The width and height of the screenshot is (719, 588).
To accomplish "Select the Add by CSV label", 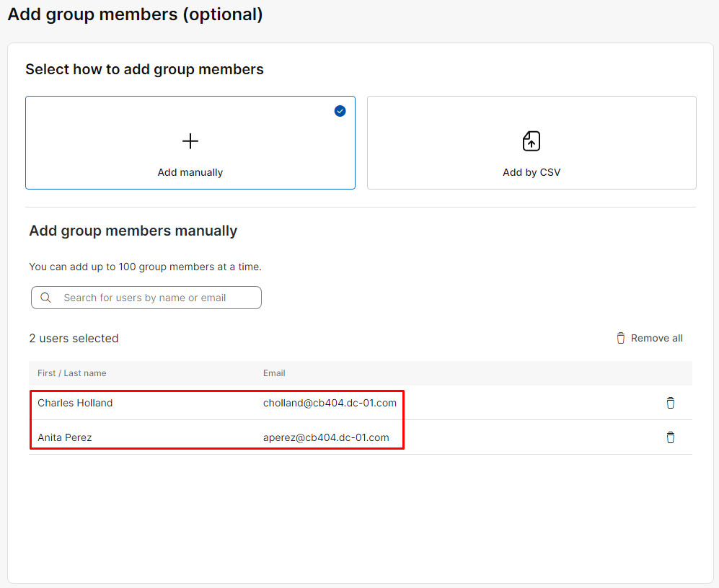I will point(531,172).
